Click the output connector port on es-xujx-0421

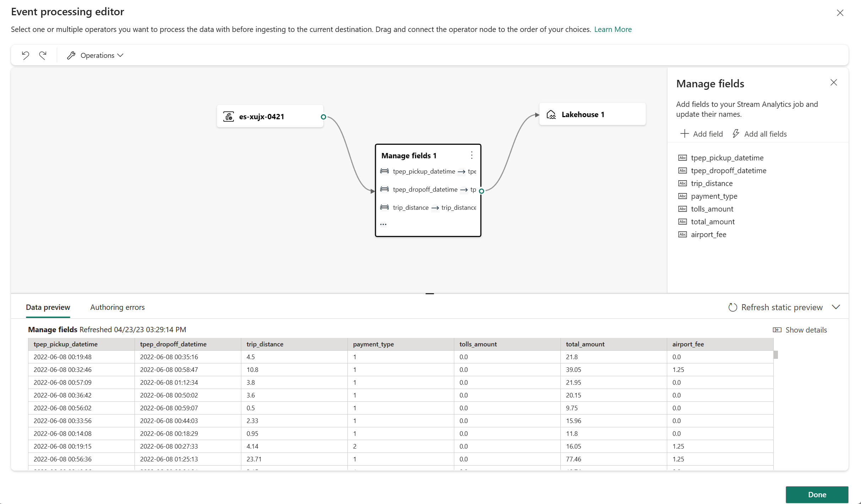coord(323,117)
